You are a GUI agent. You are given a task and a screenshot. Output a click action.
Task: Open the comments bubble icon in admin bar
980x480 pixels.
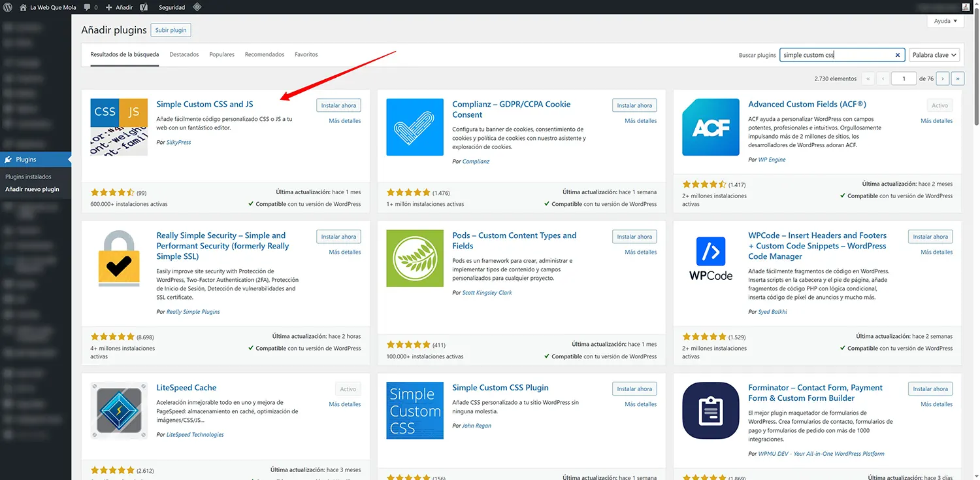click(87, 7)
